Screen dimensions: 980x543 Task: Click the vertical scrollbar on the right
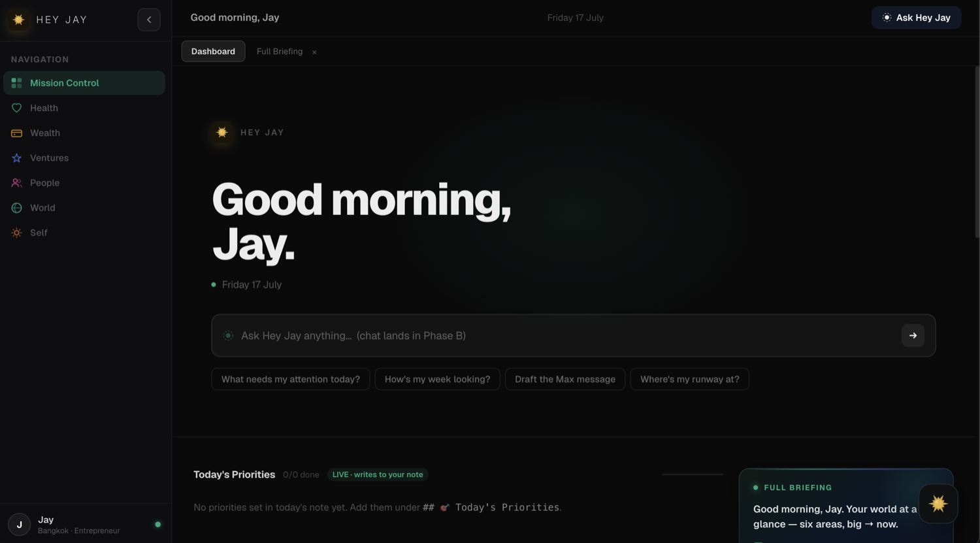coord(977,152)
